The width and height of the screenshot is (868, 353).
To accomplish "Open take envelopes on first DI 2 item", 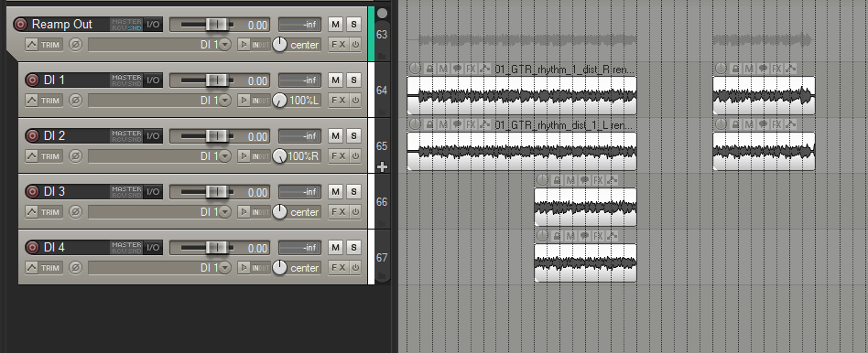I will (x=485, y=124).
